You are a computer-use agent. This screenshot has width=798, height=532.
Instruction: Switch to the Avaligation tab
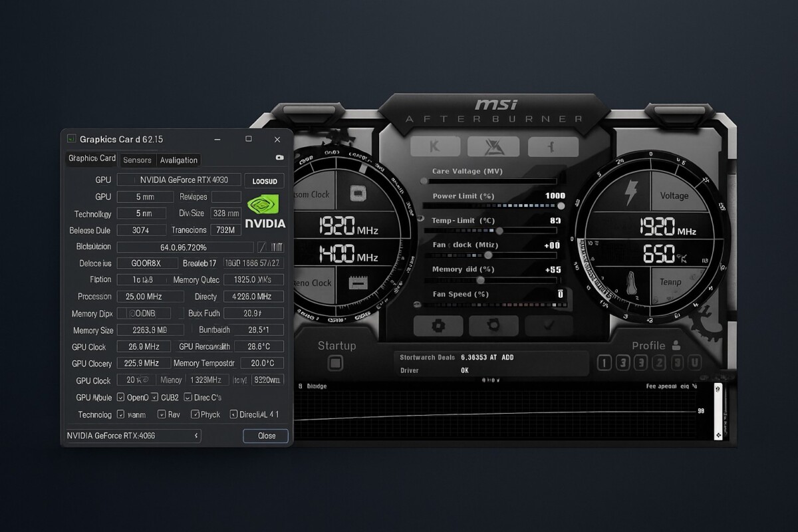[x=179, y=160]
